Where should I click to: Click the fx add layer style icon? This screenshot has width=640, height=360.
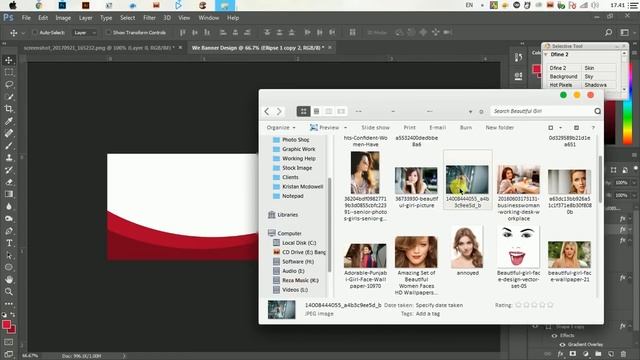[560, 354]
